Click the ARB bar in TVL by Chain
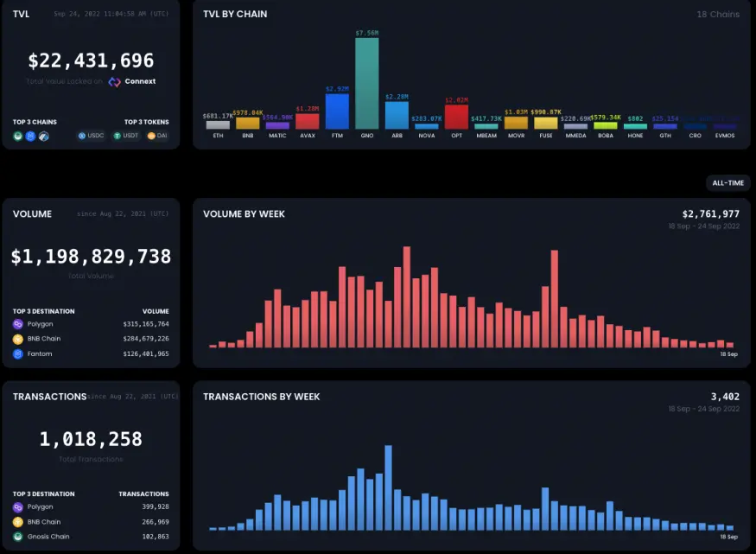The width and height of the screenshot is (756, 554). (397, 115)
